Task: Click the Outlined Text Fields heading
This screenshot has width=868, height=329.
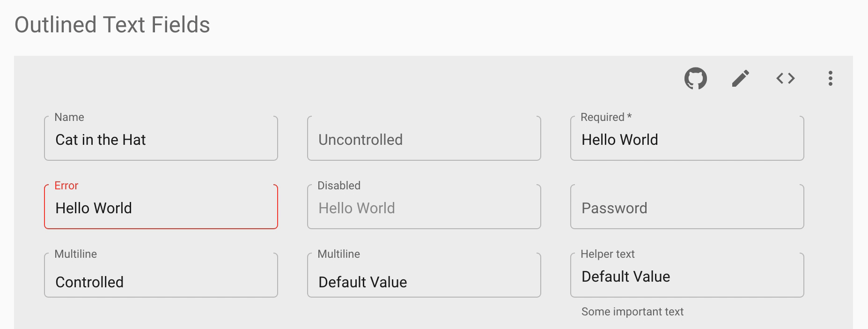Action: click(112, 24)
